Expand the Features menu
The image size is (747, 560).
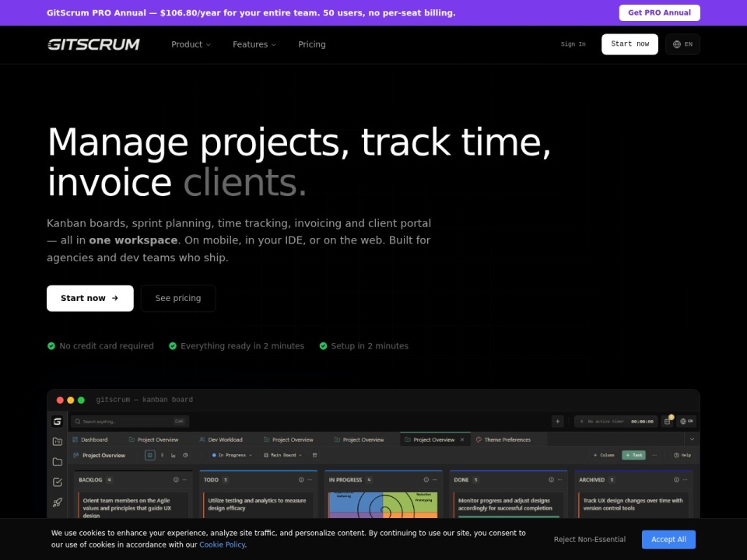click(x=254, y=44)
